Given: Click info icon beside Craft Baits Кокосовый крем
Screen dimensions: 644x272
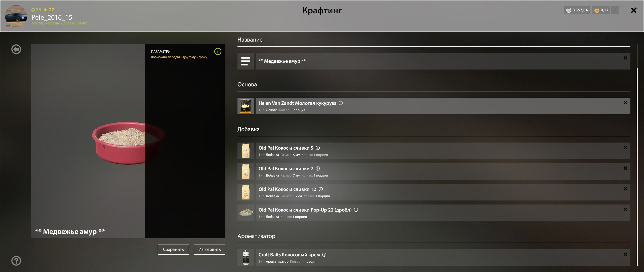Looking at the screenshot, I should point(324,255).
